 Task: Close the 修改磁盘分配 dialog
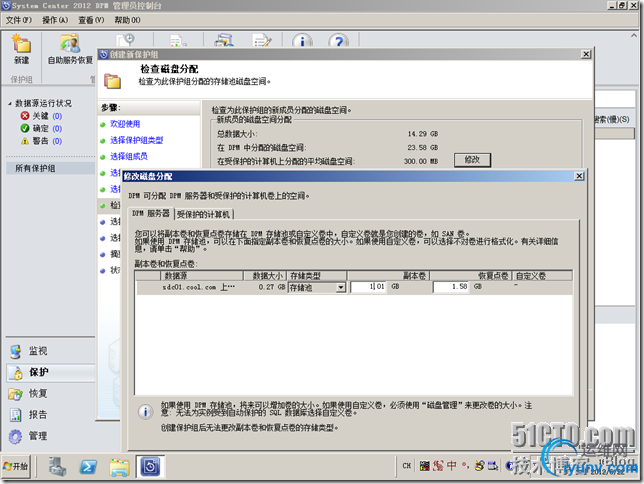click(x=579, y=176)
